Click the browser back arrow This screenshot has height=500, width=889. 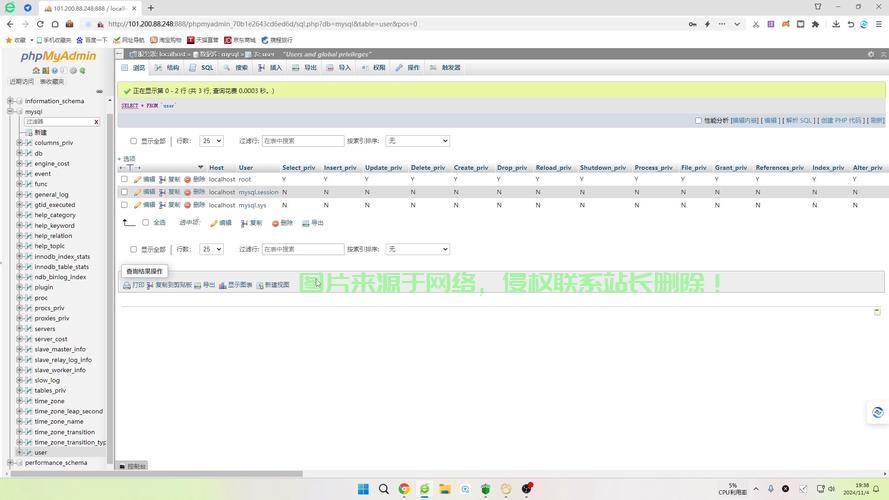[10, 24]
